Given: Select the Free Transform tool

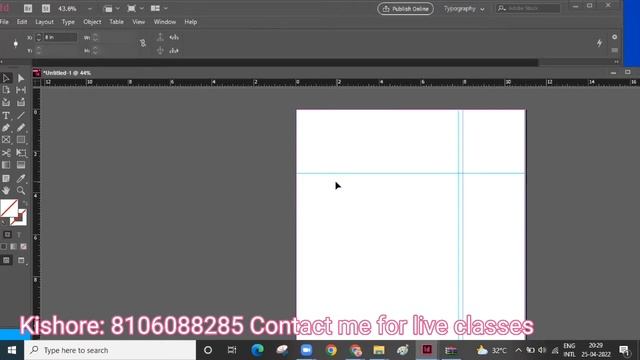Looking at the screenshot, I should [21, 153].
